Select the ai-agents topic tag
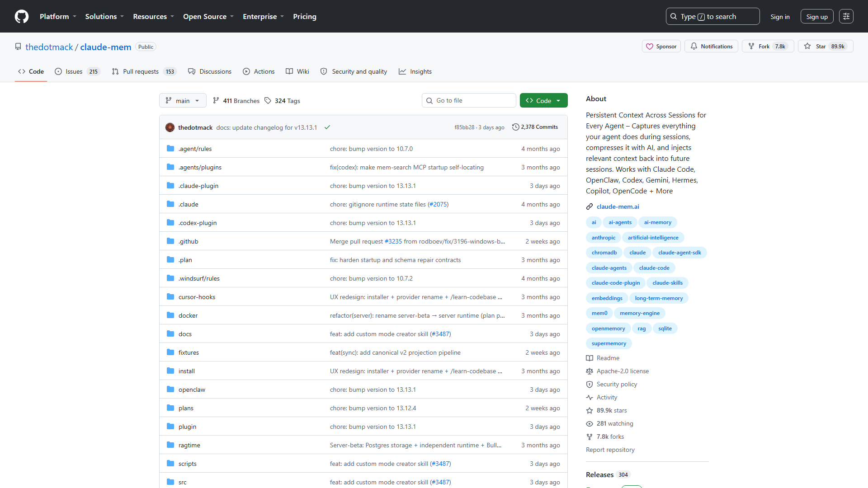 [620, 222]
